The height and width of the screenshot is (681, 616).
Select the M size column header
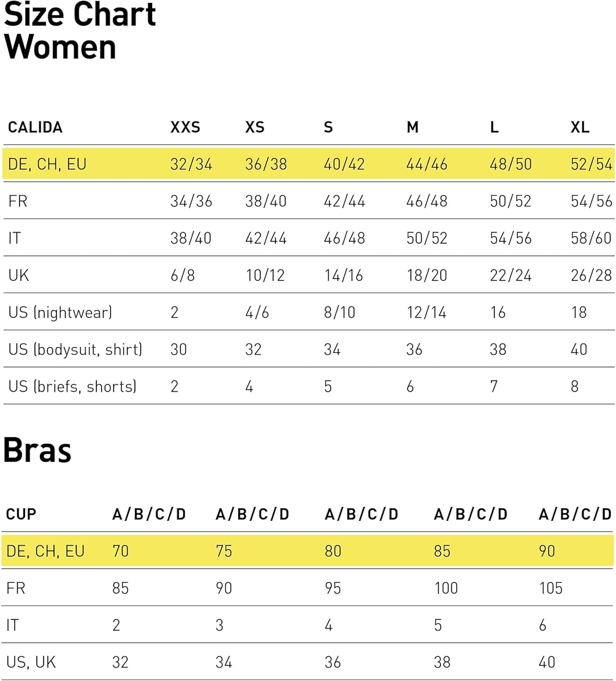coord(412,127)
